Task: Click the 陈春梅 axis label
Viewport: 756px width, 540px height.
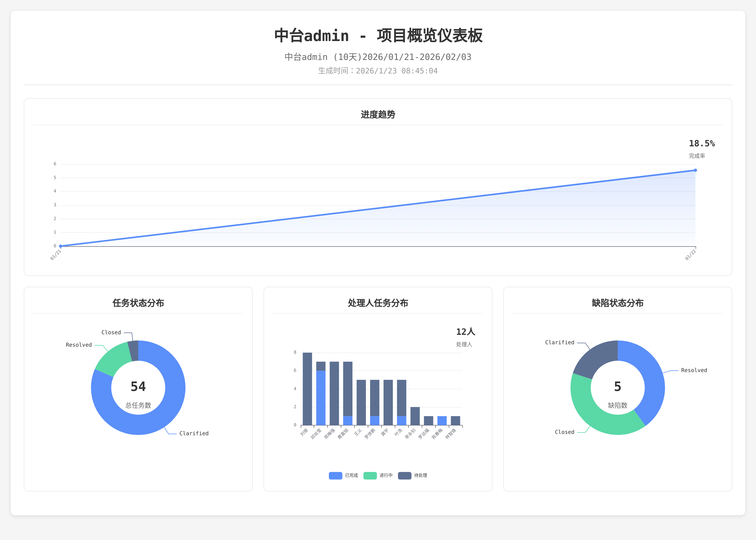Action: tap(437, 434)
